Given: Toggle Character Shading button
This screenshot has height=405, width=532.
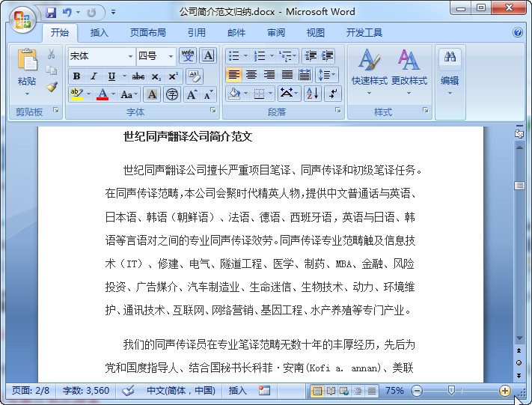Looking at the screenshot, I should pos(152,94).
